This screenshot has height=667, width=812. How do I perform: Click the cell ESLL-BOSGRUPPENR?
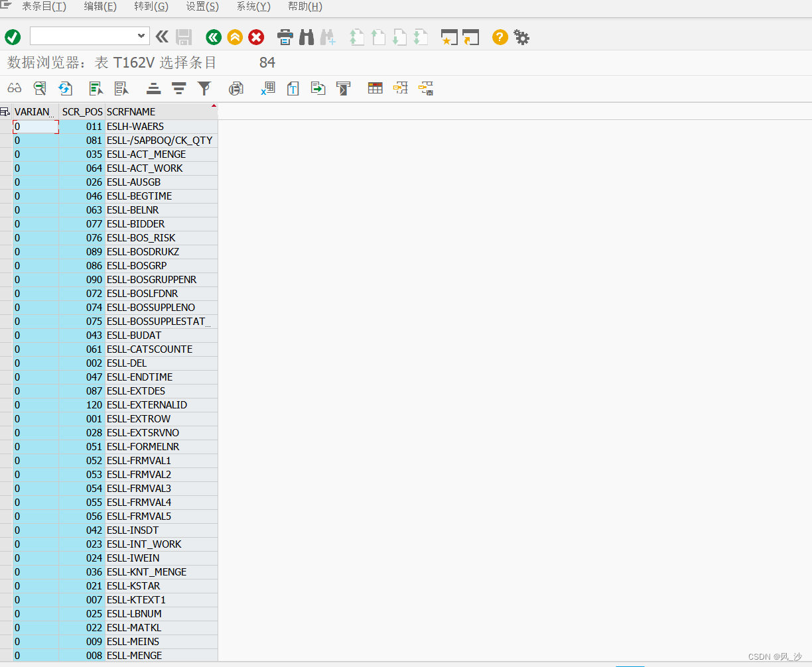(161, 279)
